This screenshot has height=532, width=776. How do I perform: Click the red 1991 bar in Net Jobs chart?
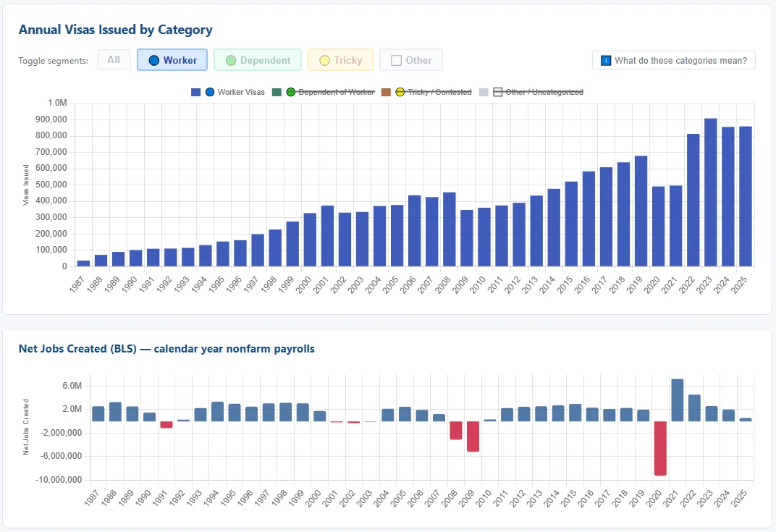[x=166, y=425]
